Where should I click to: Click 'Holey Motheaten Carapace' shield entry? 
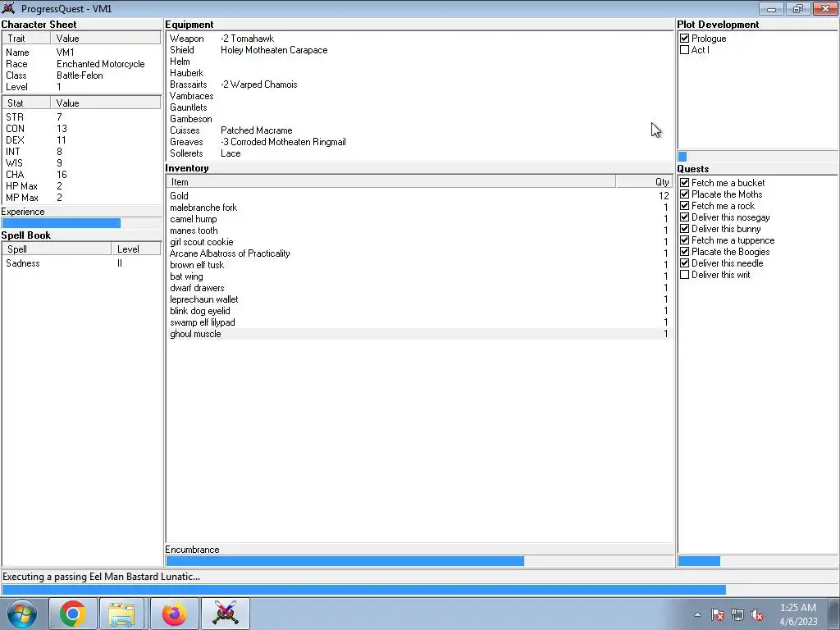point(274,50)
